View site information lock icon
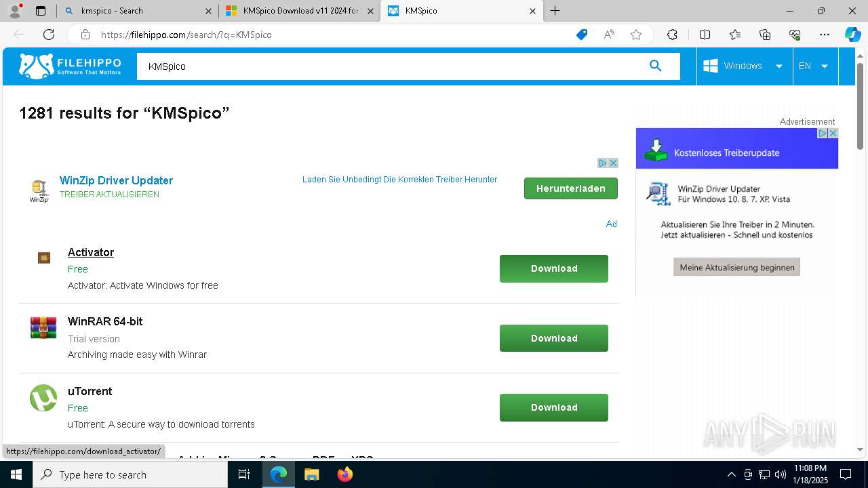Image resolution: width=868 pixels, height=488 pixels. [85, 35]
